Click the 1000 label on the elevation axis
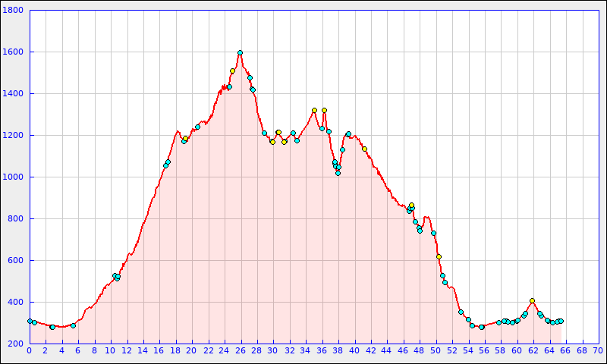 [x=14, y=177]
